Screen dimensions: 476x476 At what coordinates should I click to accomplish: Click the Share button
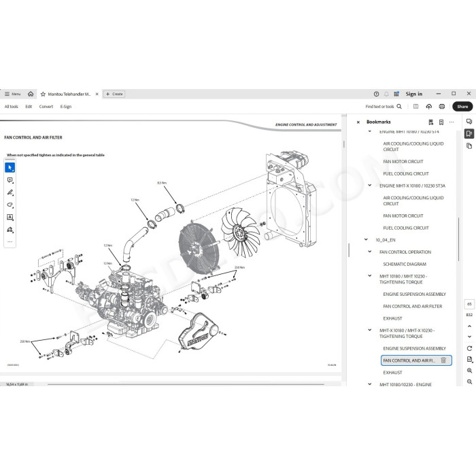click(x=462, y=107)
